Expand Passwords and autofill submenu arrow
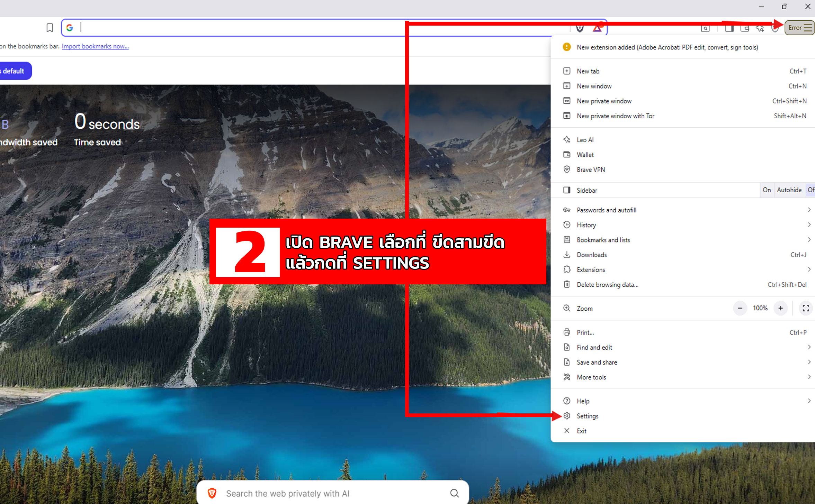 [x=809, y=210]
